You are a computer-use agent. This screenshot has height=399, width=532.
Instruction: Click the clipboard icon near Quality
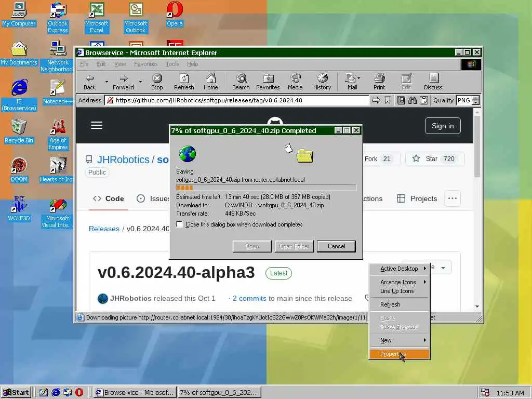[x=424, y=100]
